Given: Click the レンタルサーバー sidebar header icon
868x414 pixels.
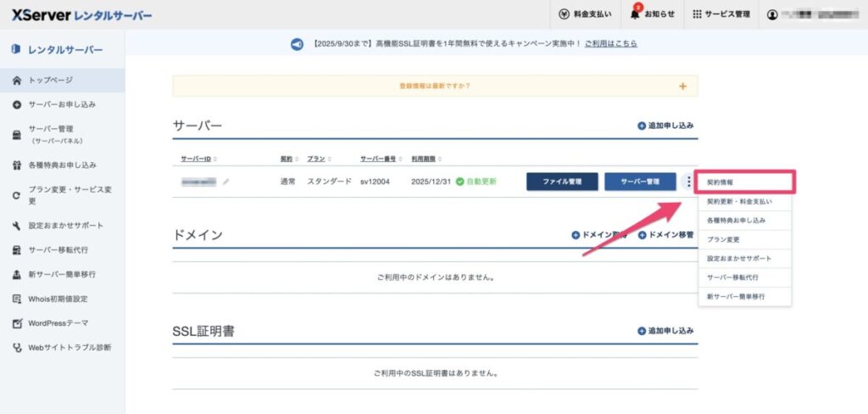Looking at the screenshot, I should coord(16,50).
